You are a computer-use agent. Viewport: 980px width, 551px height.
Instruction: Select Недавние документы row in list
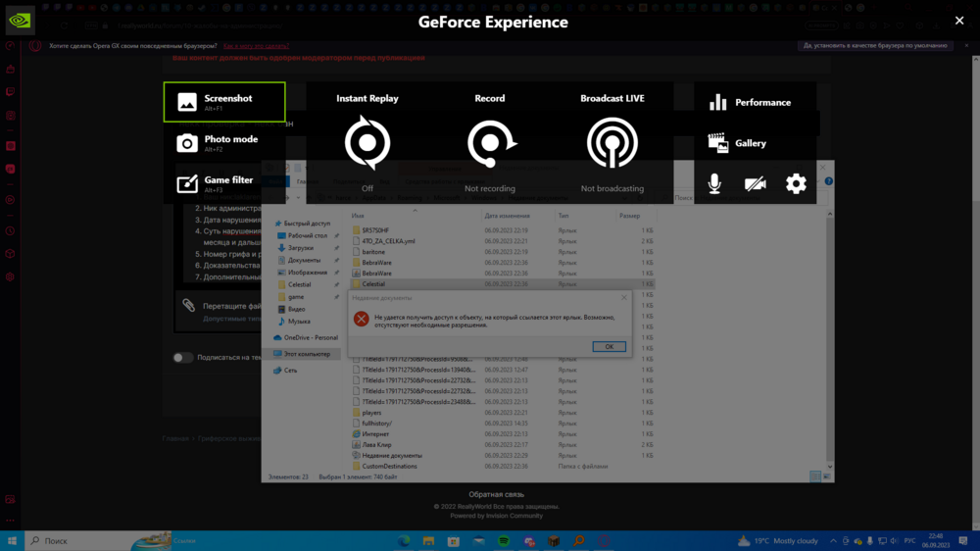click(503, 455)
